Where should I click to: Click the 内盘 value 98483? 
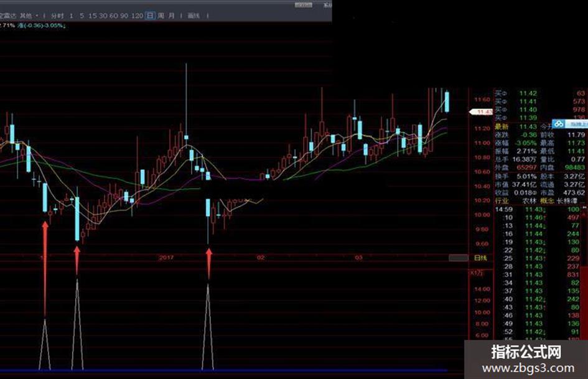pos(574,168)
